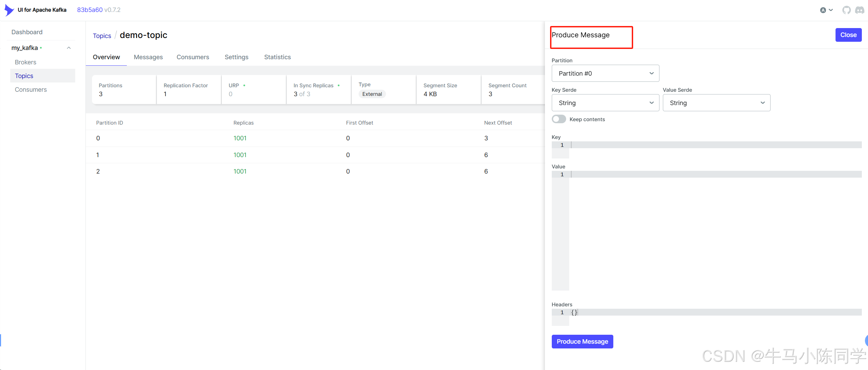Open the Value Serde dropdown
Viewport: 868px width, 370px height.
click(x=716, y=103)
